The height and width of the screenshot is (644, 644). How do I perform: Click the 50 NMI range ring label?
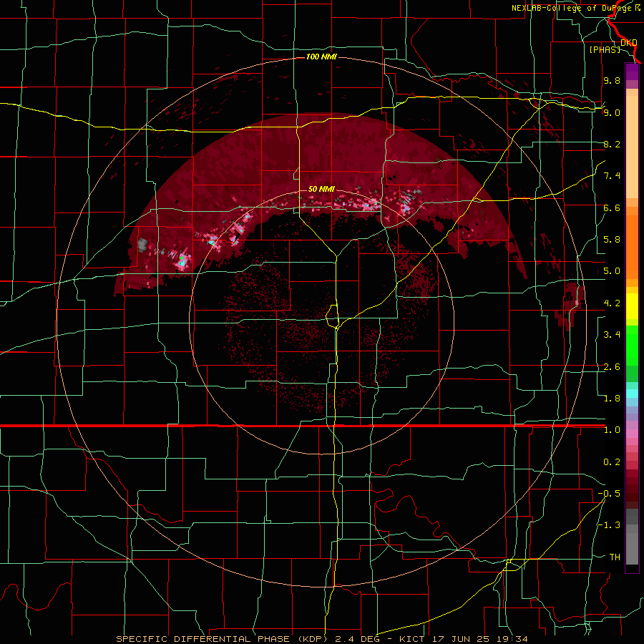(x=321, y=189)
